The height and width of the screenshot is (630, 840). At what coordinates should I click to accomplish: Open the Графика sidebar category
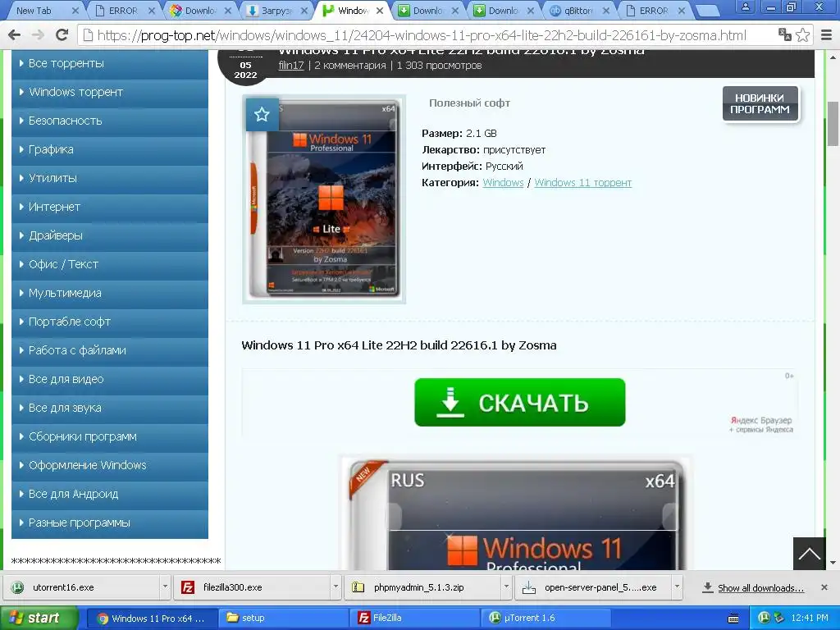[x=110, y=149]
